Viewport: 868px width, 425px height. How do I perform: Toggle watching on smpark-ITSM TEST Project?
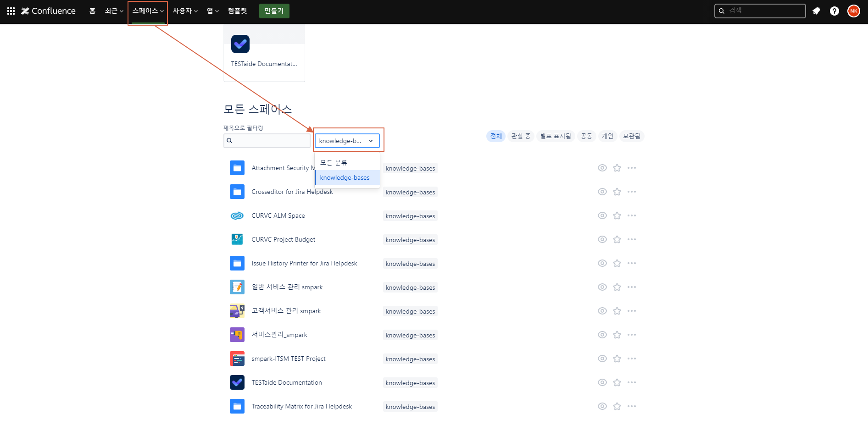602,359
